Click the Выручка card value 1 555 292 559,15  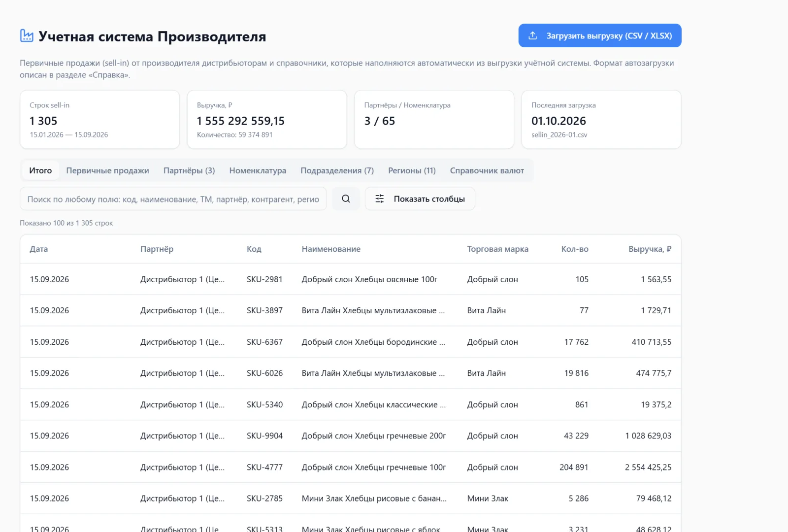pyautogui.click(x=240, y=121)
